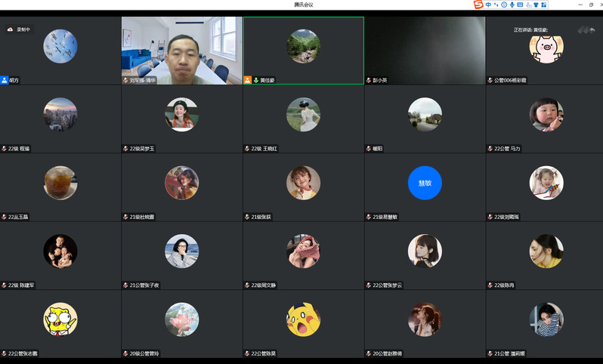Click the name label 22级 程瑜

(20, 149)
